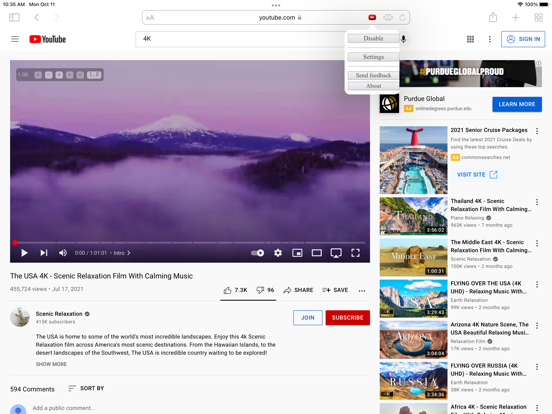Choose Send feedback in the extension popup
The width and height of the screenshot is (552, 414).
[x=374, y=75]
